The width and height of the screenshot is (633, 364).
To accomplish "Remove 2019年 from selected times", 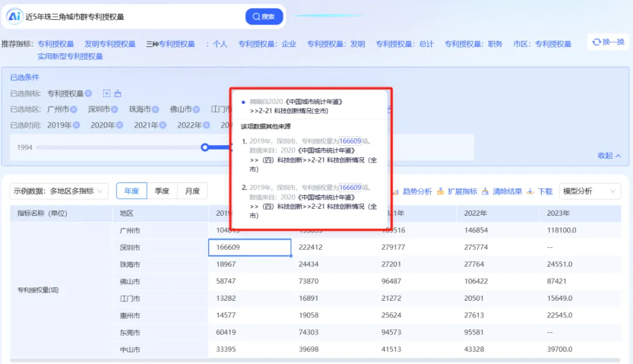I will pos(76,125).
